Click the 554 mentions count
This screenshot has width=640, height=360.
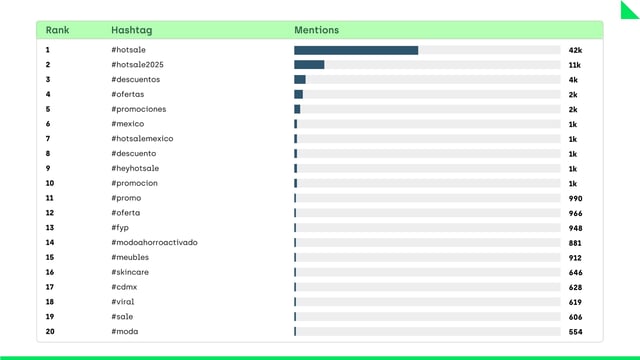click(x=575, y=332)
